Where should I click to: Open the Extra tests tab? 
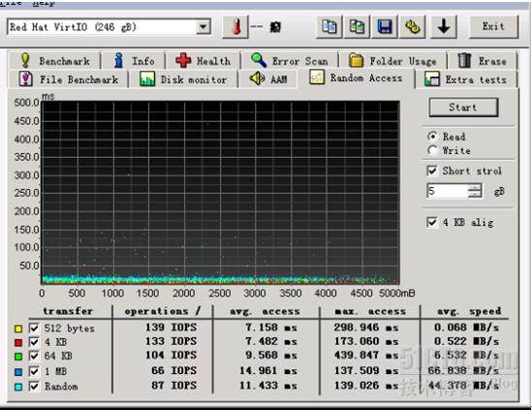click(466, 79)
